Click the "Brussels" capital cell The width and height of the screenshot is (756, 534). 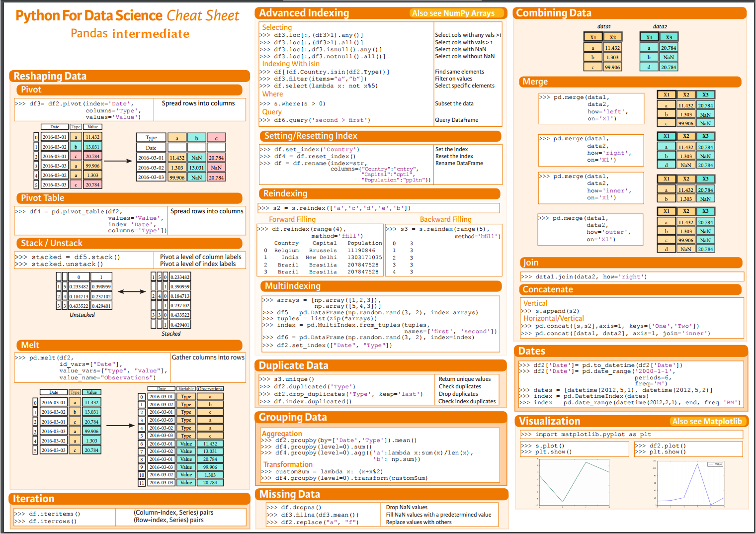coord(323,251)
